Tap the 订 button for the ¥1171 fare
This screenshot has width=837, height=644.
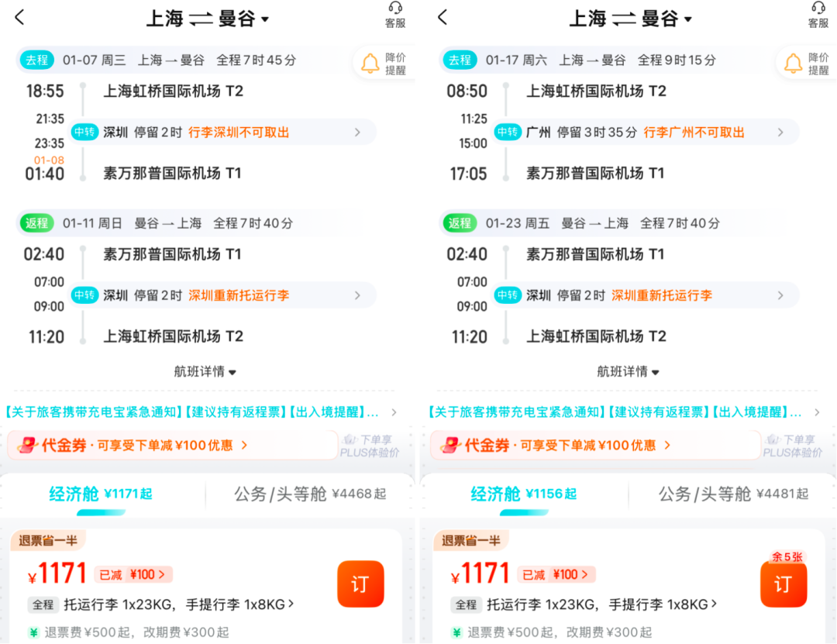pos(360,584)
